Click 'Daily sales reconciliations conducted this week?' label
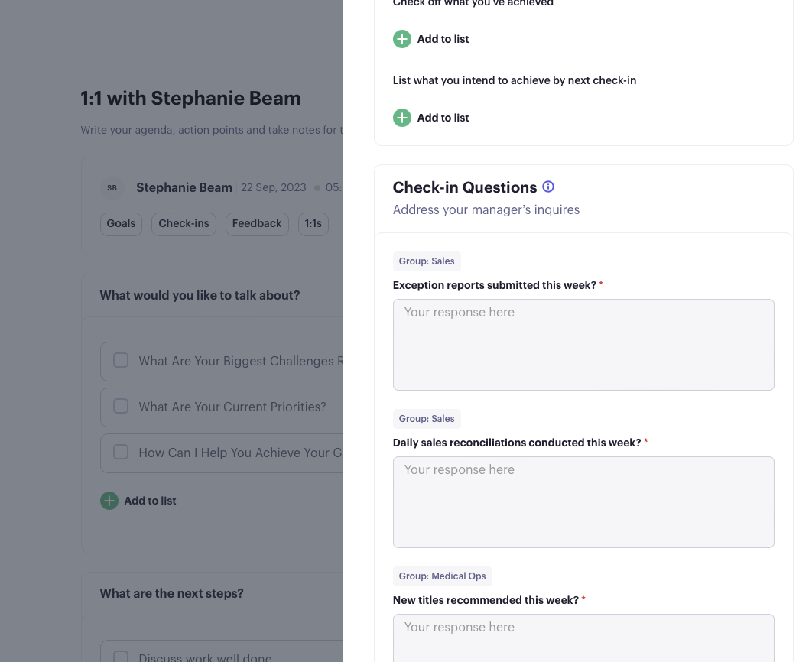This screenshot has height=662, width=812. (x=517, y=443)
